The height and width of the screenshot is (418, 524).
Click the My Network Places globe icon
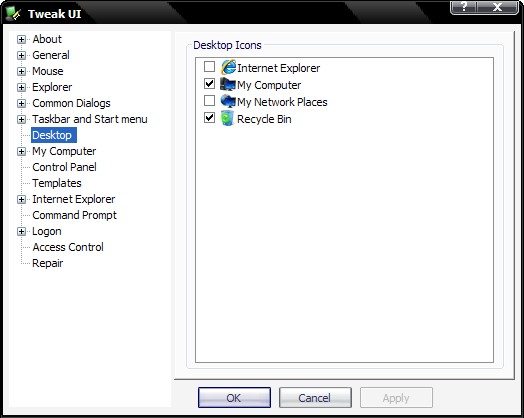point(228,101)
